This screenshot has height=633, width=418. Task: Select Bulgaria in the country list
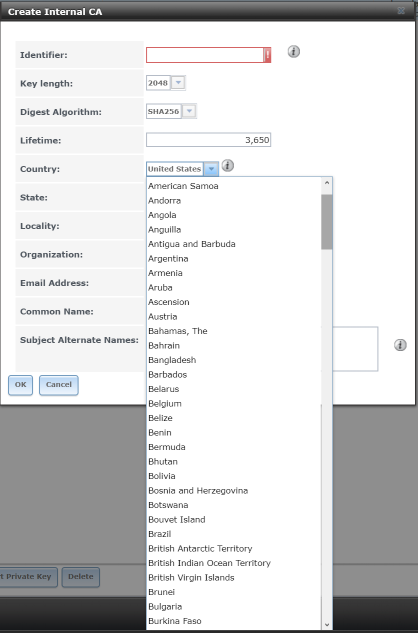(234, 607)
